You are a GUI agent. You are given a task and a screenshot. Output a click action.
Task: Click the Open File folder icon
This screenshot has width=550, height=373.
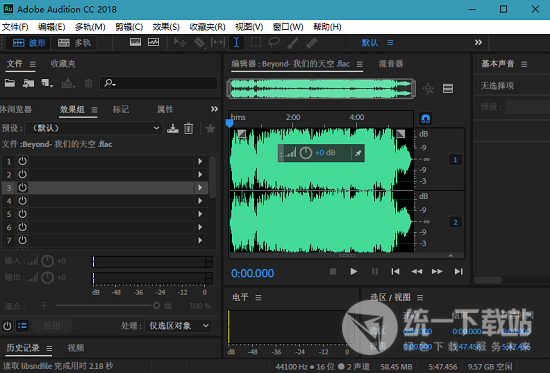pos(10,83)
